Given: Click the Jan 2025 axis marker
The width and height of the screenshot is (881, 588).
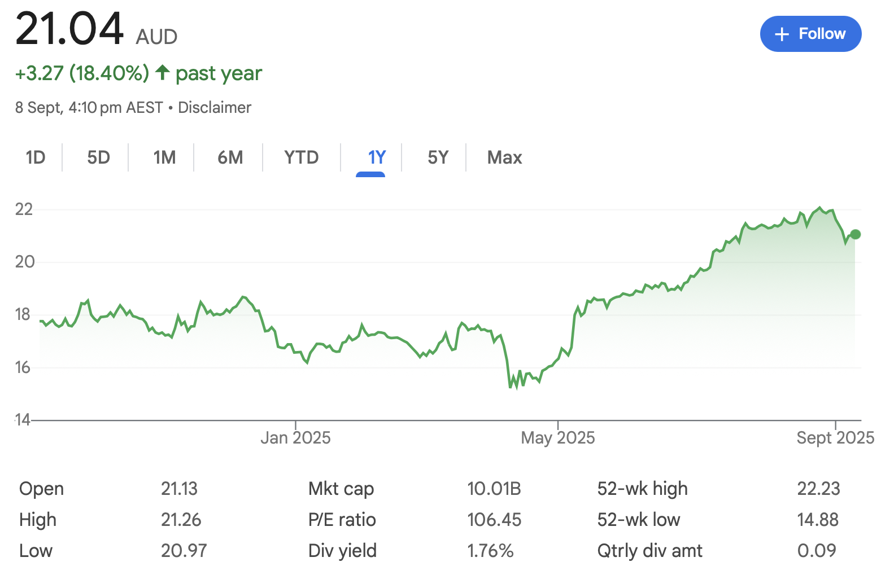Looking at the screenshot, I should 295,438.
